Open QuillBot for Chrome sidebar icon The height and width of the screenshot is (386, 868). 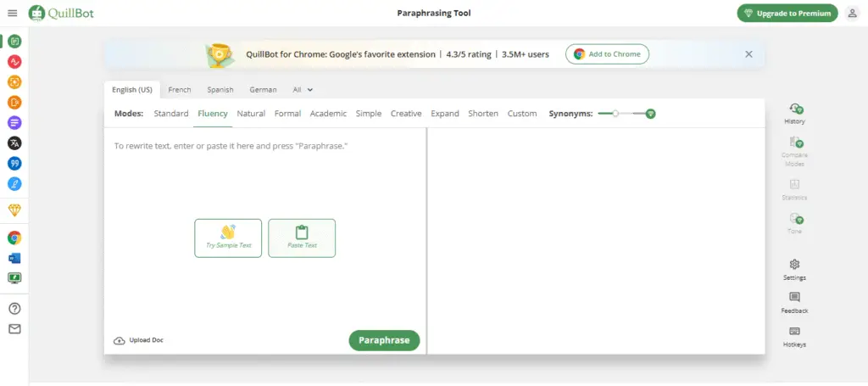pyautogui.click(x=14, y=238)
